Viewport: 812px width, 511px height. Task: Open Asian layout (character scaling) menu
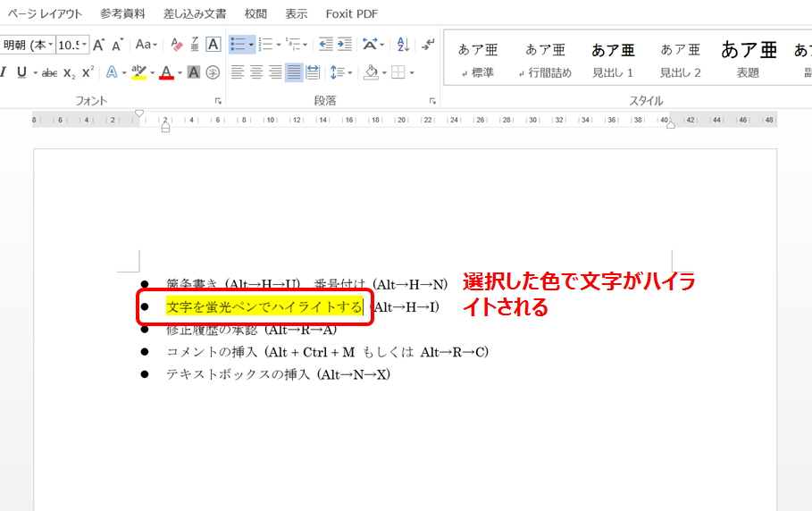(x=373, y=45)
